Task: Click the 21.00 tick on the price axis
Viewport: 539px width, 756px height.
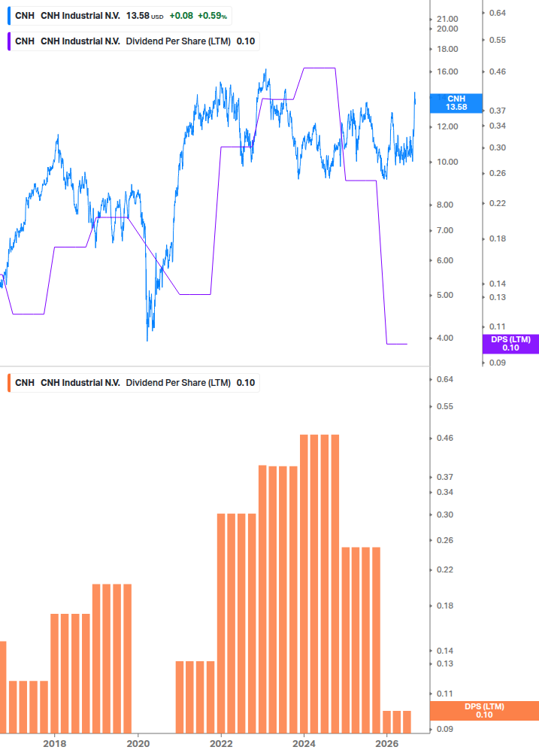Action: (x=447, y=19)
